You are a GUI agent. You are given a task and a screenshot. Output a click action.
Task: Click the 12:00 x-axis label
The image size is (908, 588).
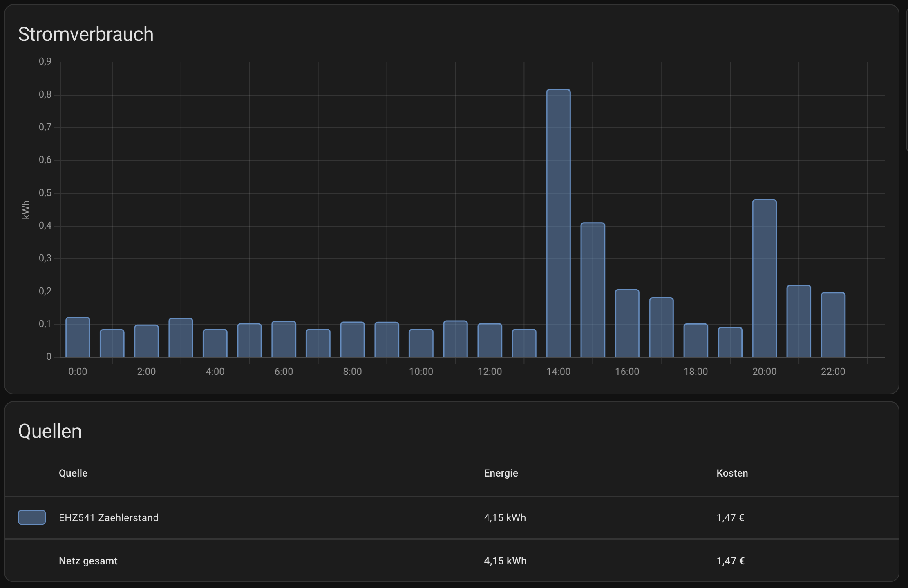coord(490,372)
